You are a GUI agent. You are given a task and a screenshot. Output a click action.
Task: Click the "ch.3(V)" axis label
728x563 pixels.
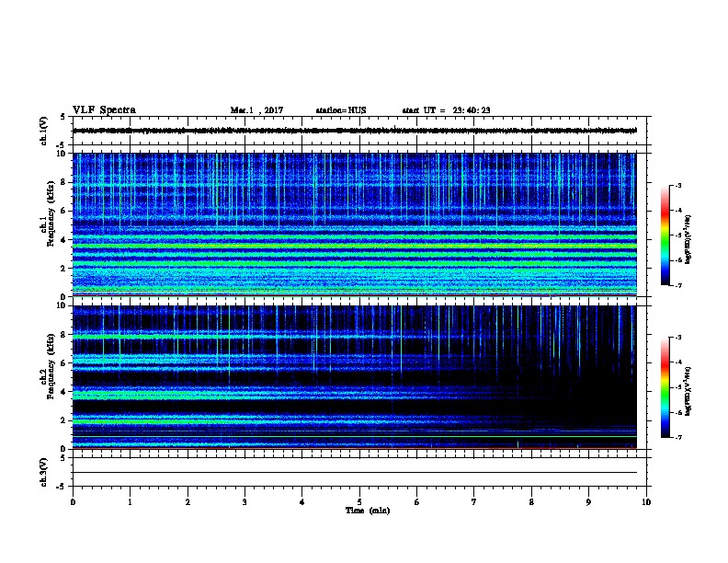tap(43, 472)
